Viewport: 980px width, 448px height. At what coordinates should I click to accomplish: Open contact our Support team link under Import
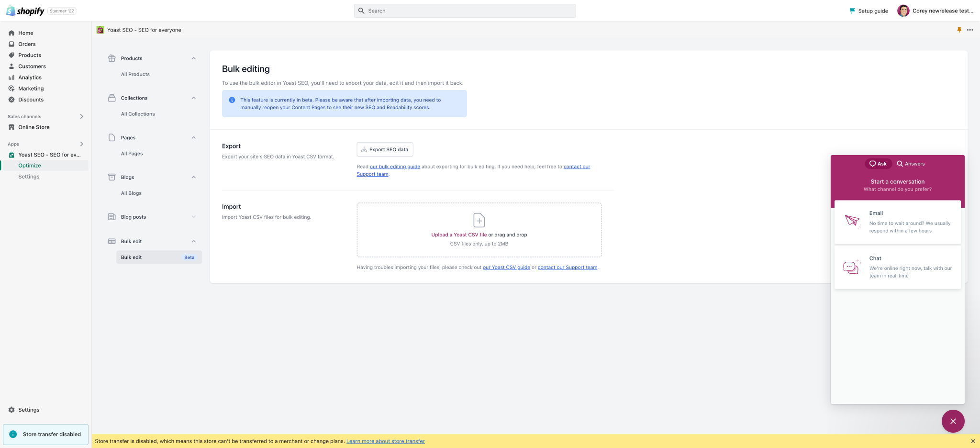(x=568, y=267)
